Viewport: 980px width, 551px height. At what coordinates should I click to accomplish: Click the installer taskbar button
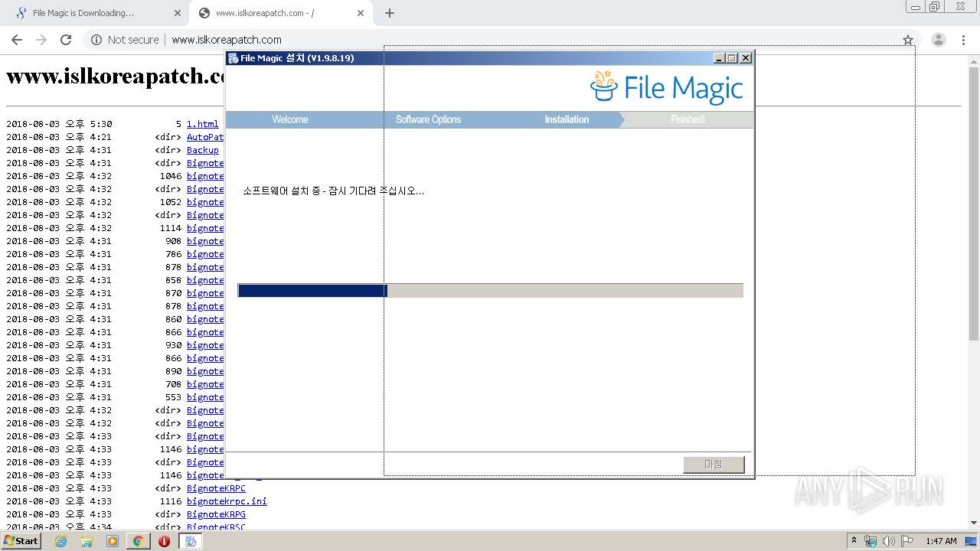click(191, 541)
